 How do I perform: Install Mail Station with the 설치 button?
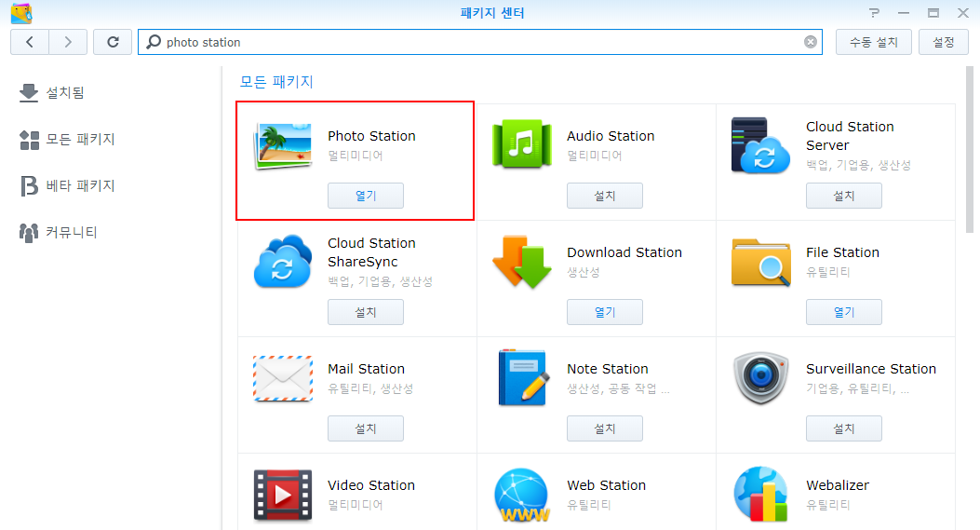pyautogui.click(x=366, y=428)
